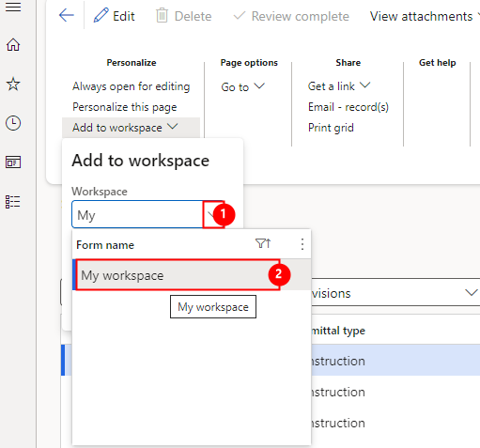Open the hamburger navigation menu
The image size is (480, 448).
click(x=13, y=7)
